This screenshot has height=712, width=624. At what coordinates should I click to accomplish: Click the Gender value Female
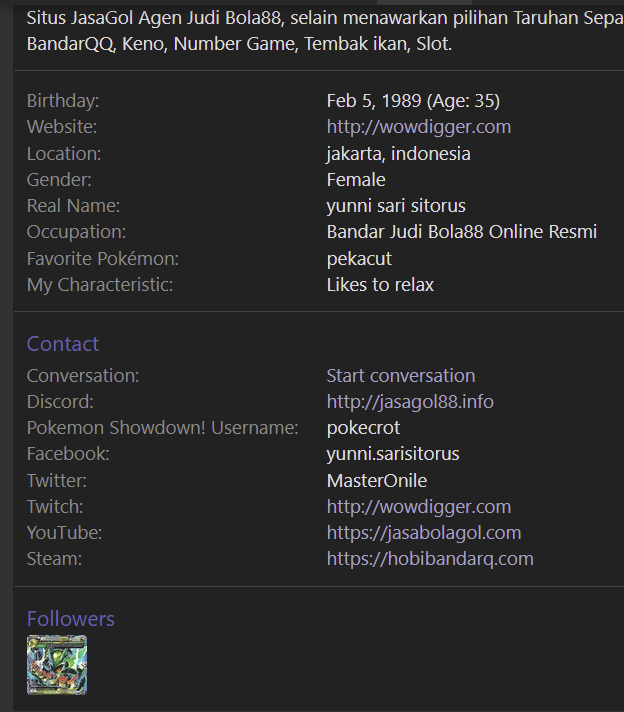356,180
